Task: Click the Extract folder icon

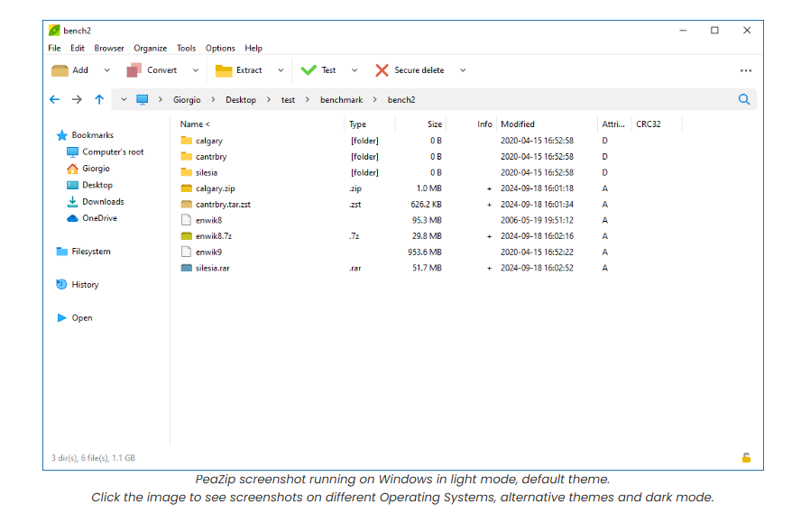Action: pos(224,70)
